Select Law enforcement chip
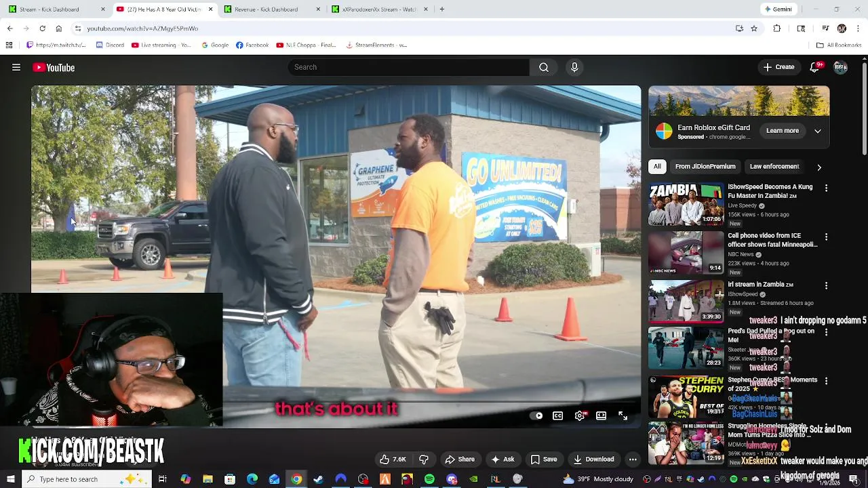Image resolution: width=868 pixels, height=488 pixels. (774, 166)
